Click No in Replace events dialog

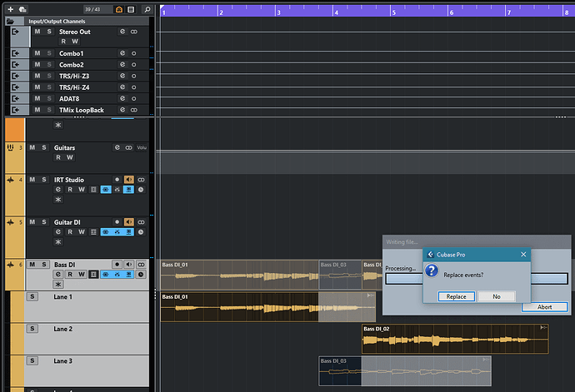pos(497,296)
